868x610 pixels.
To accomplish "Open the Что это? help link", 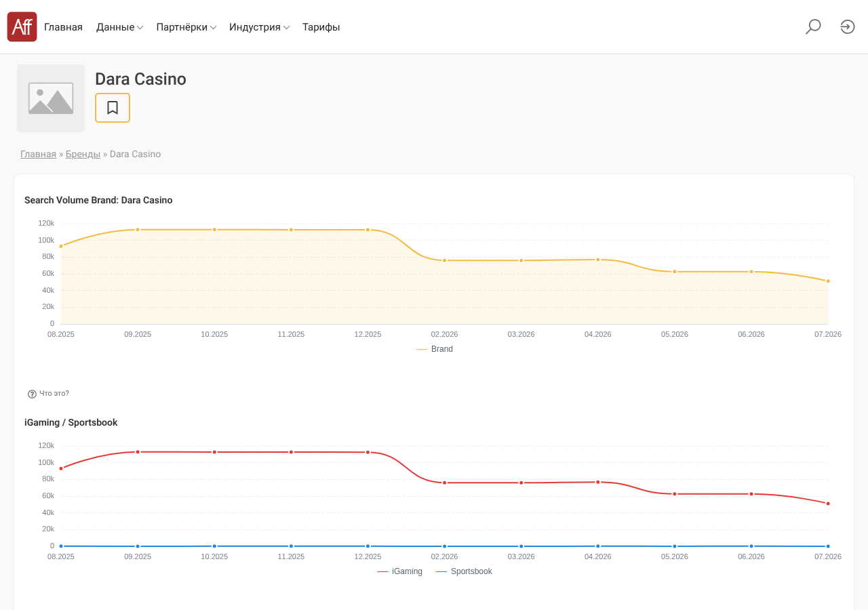I will (54, 394).
